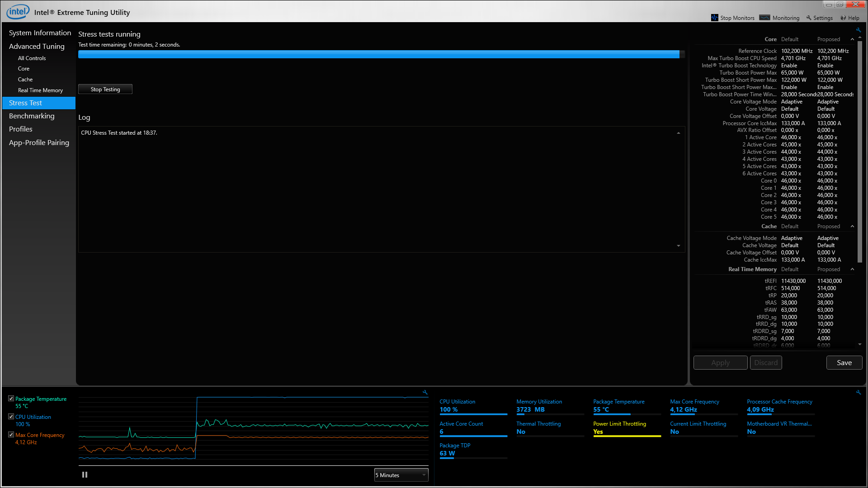Image resolution: width=868 pixels, height=488 pixels.
Task: Click the Discard button
Action: [x=766, y=362]
